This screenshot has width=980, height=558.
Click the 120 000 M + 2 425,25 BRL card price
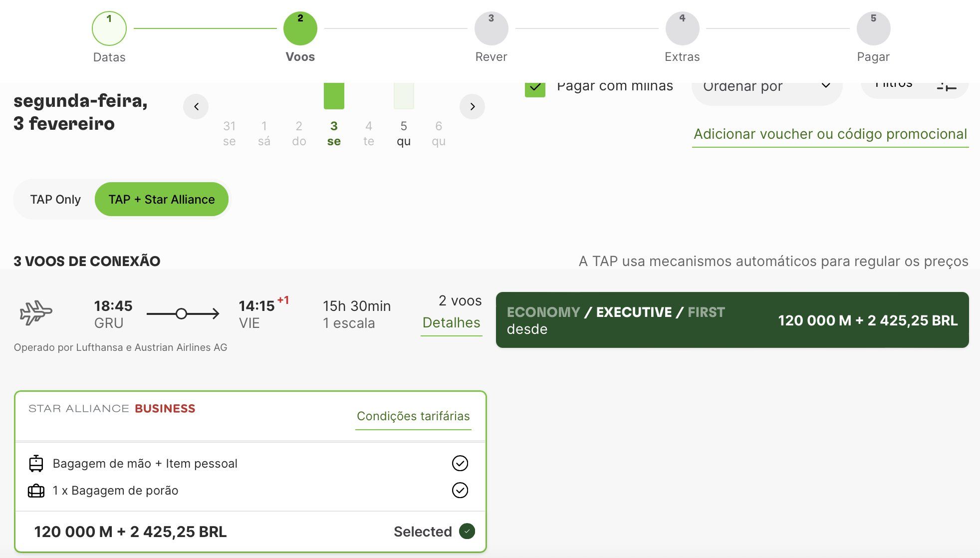click(130, 532)
